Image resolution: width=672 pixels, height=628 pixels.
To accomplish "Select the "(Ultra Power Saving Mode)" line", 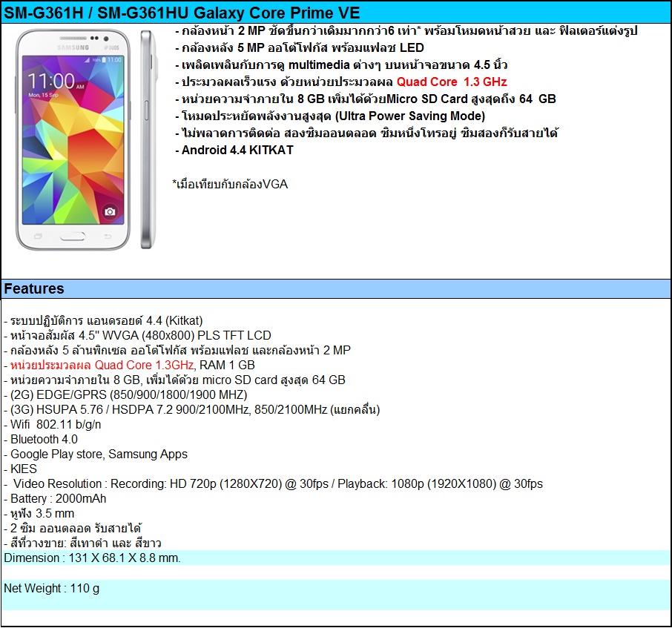I will tap(330, 116).
